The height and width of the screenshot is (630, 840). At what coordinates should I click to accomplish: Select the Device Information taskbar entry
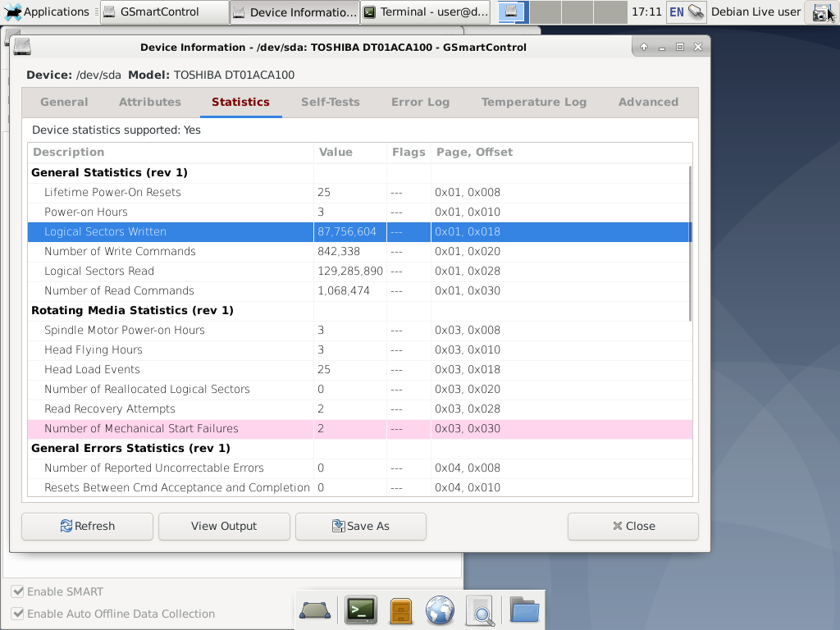[294, 11]
